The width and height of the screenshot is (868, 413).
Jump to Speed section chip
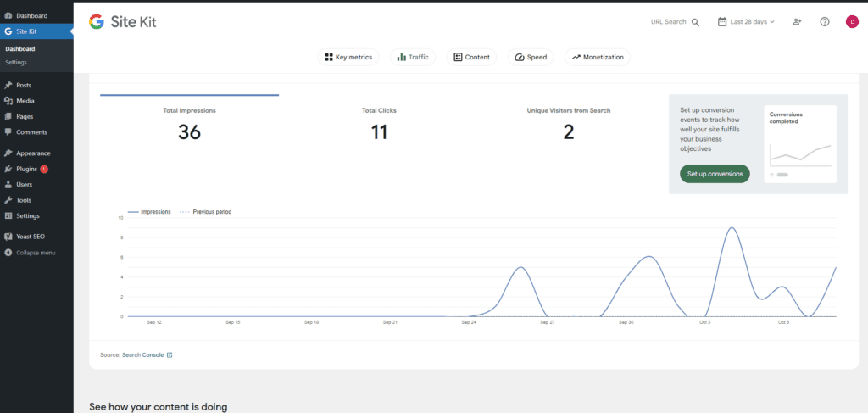coord(531,57)
